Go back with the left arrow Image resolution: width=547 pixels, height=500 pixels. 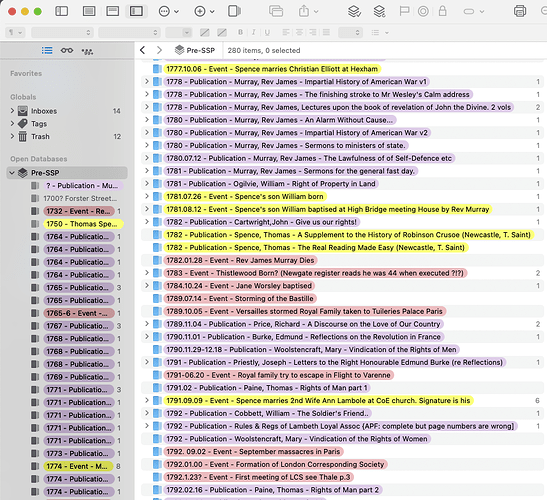(143, 50)
